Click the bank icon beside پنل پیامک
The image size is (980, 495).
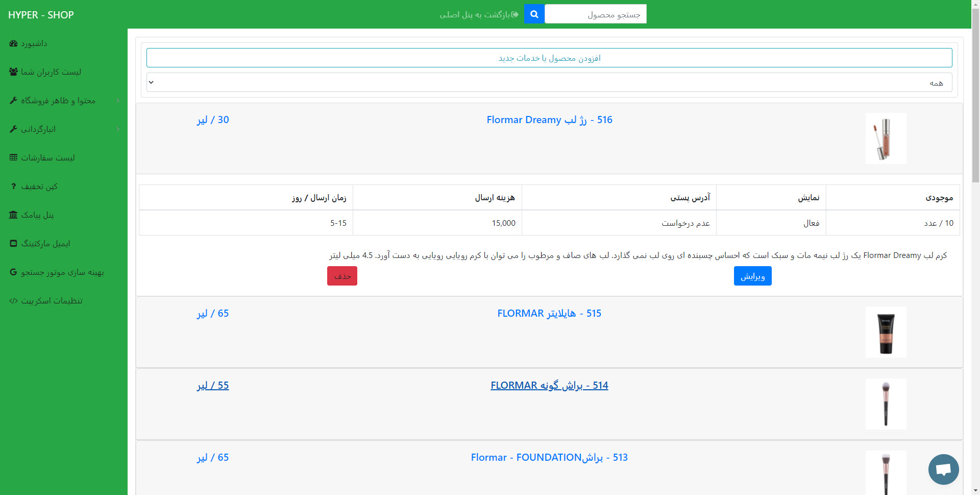pyautogui.click(x=13, y=215)
